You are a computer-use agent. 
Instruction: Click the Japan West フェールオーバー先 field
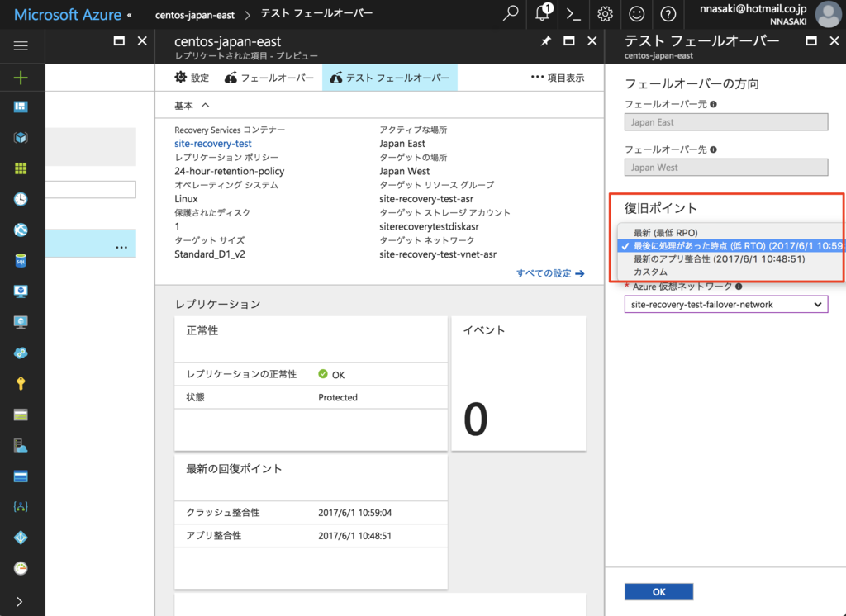coord(725,168)
